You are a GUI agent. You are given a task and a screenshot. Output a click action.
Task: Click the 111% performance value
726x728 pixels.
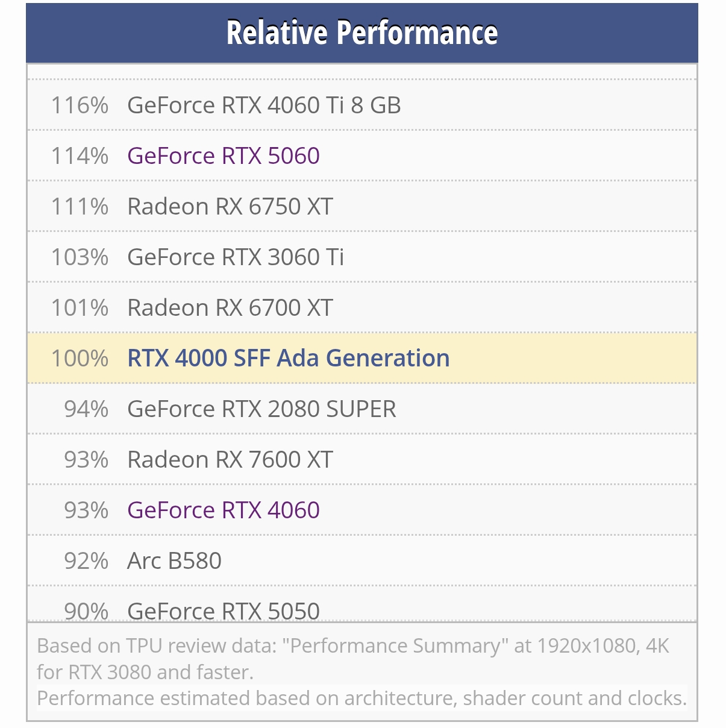click(80, 207)
